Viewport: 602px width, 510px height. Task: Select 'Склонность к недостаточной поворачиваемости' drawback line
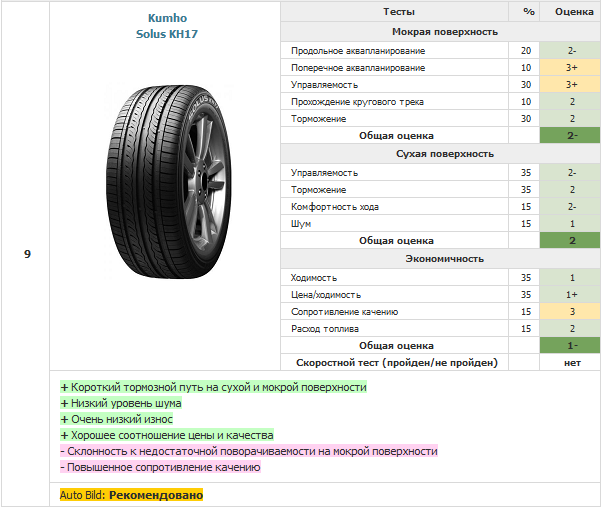tap(249, 451)
